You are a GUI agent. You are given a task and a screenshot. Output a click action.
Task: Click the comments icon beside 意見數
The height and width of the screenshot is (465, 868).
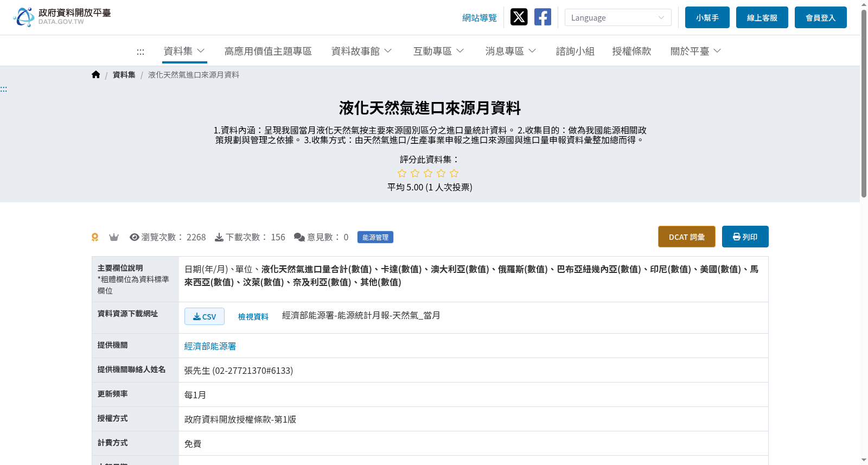tap(299, 237)
